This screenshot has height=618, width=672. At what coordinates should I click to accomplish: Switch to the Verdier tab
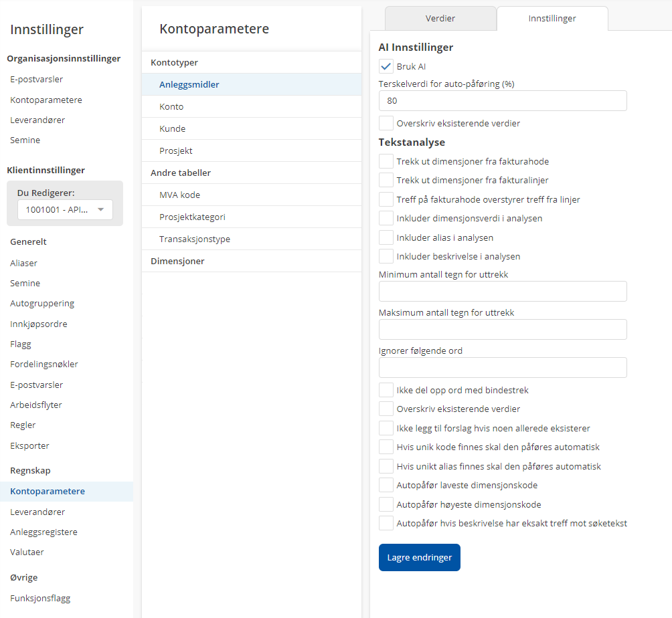pos(440,19)
